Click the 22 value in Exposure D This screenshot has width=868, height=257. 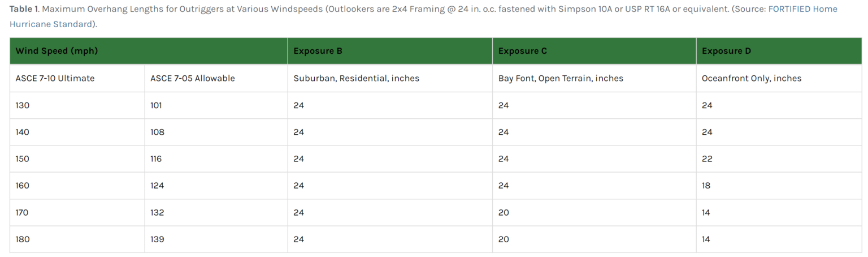[x=707, y=159]
